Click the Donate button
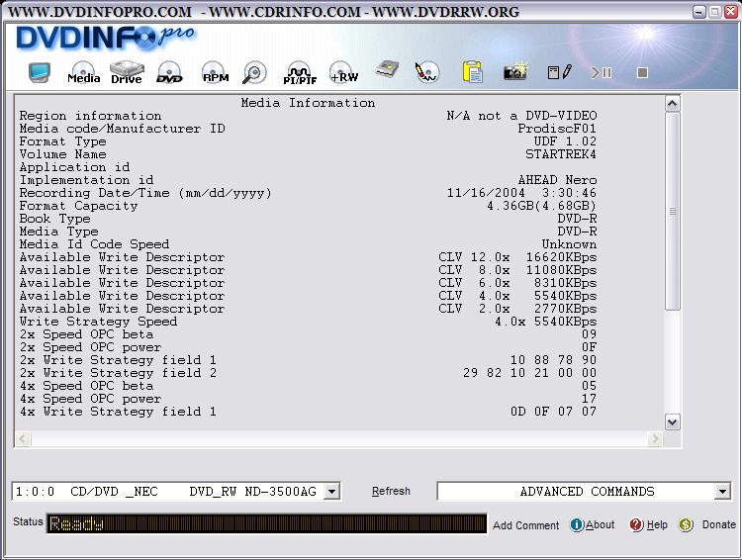The image size is (742, 560). pos(719,524)
